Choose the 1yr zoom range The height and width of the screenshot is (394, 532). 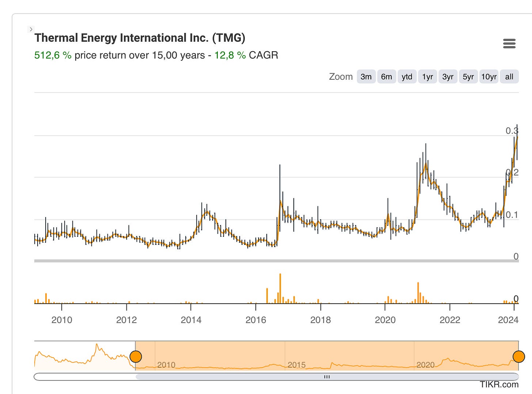pos(427,77)
